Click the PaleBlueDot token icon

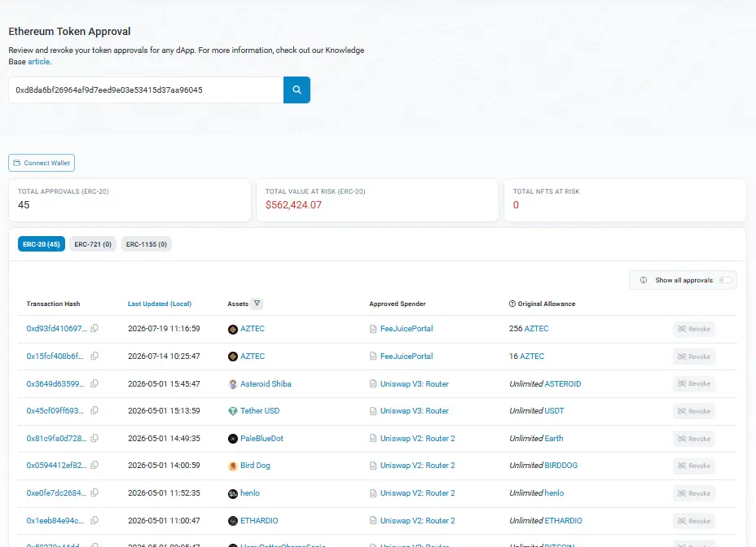coord(233,439)
